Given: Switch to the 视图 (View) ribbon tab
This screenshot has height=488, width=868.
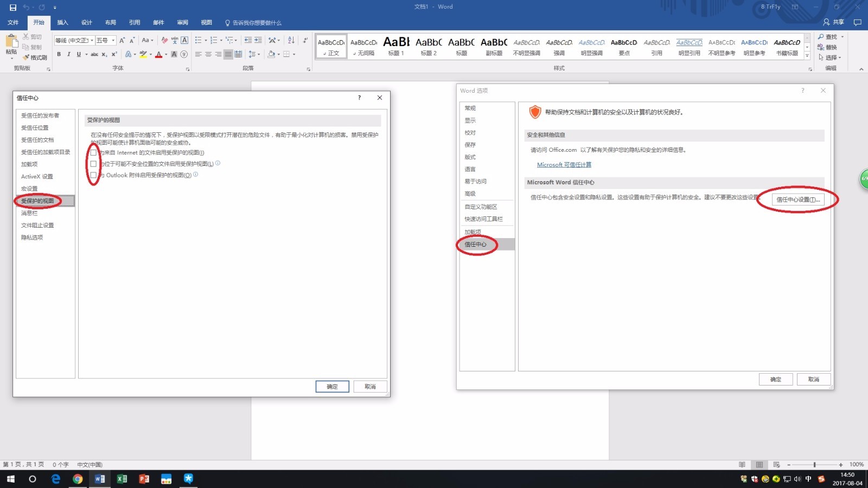Looking at the screenshot, I should [x=207, y=23].
